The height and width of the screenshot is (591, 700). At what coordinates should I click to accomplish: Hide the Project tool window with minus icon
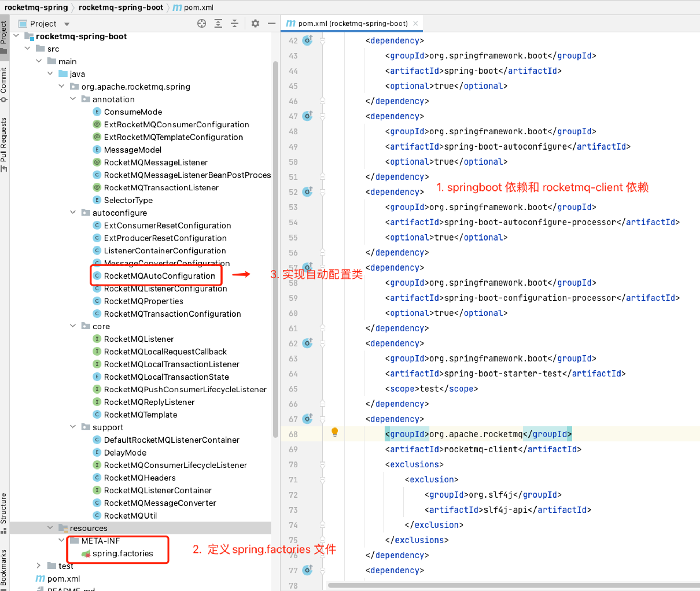pyautogui.click(x=272, y=23)
